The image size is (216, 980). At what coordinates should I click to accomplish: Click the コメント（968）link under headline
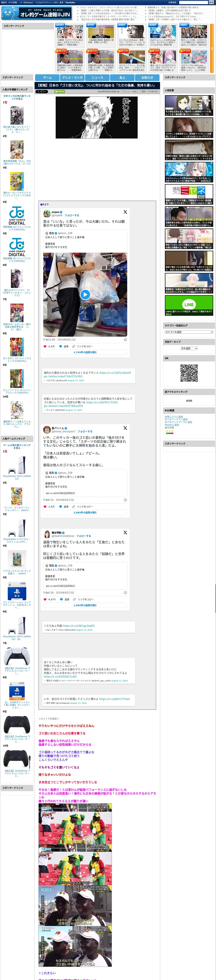[x=130, y=92]
